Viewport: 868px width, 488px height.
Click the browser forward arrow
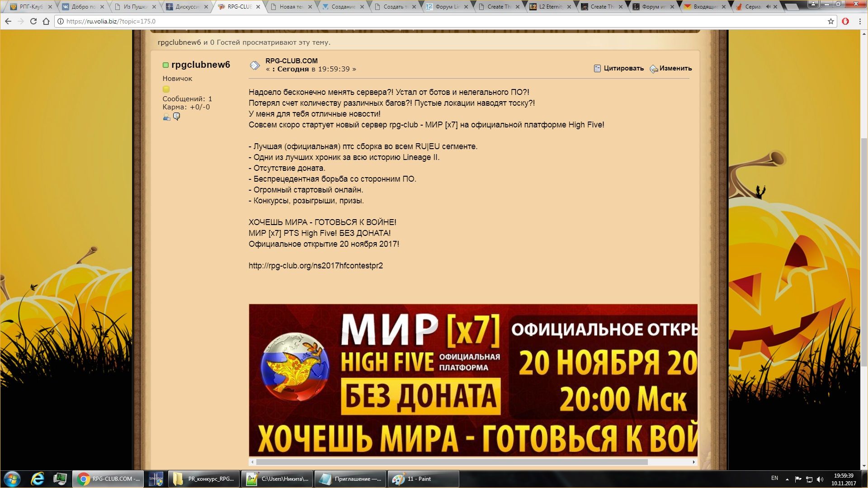point(21,21)
